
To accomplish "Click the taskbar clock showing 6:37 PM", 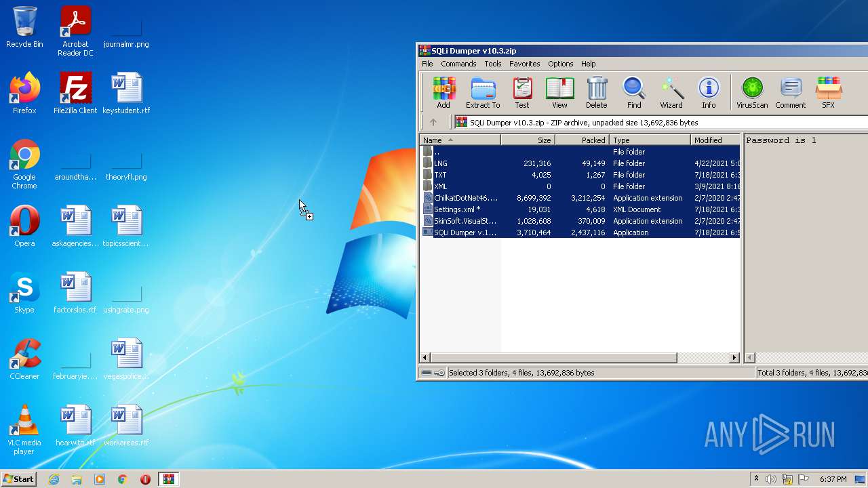I will (x=833, y=479).
